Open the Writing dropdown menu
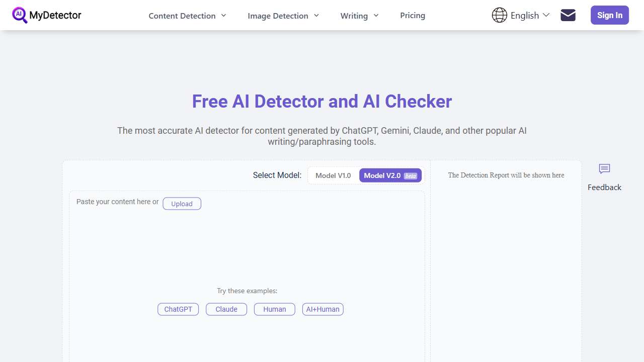Image resolution: width=644 pixels, height=362 pixels. (x=354, y=16)
